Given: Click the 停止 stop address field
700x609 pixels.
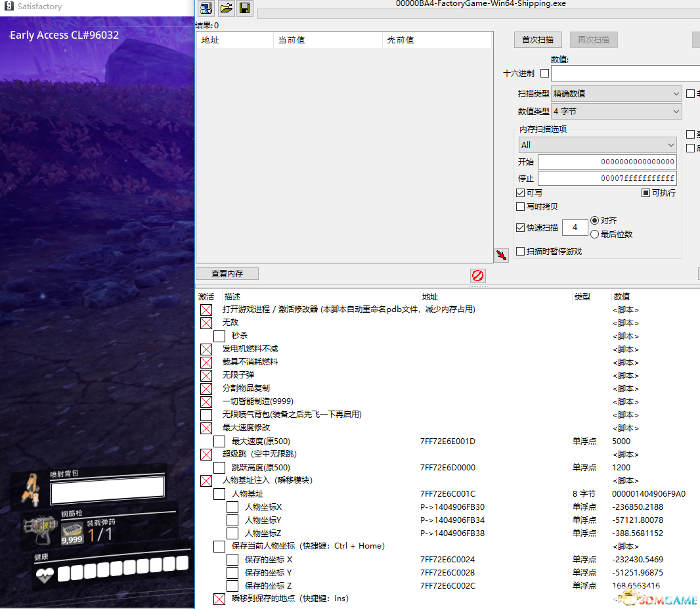Looking at the screenshot, I should (607, 178).
